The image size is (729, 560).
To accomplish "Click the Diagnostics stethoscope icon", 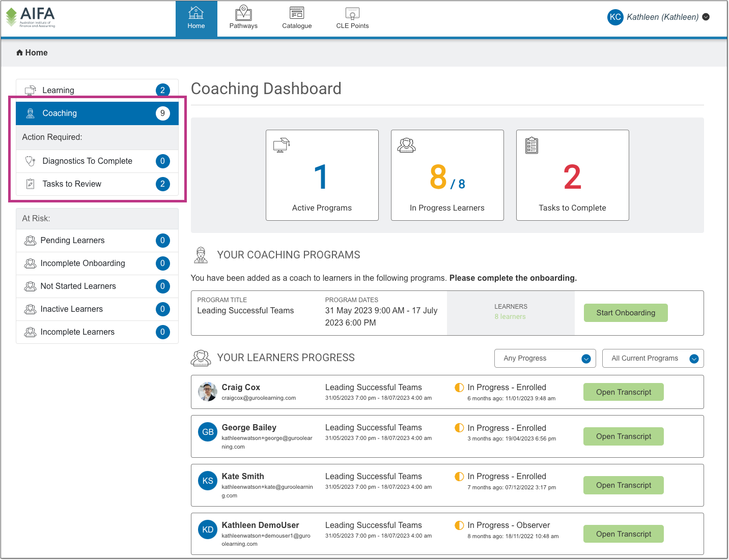I will [30, 161].
